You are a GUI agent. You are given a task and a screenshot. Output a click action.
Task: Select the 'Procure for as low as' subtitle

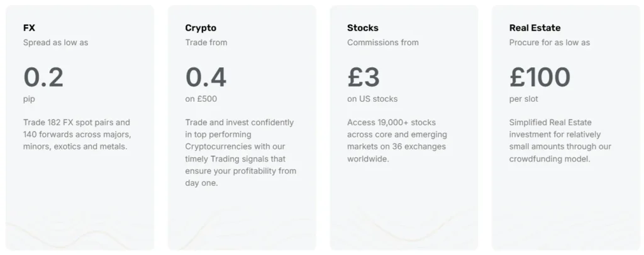tap(550, 43)
